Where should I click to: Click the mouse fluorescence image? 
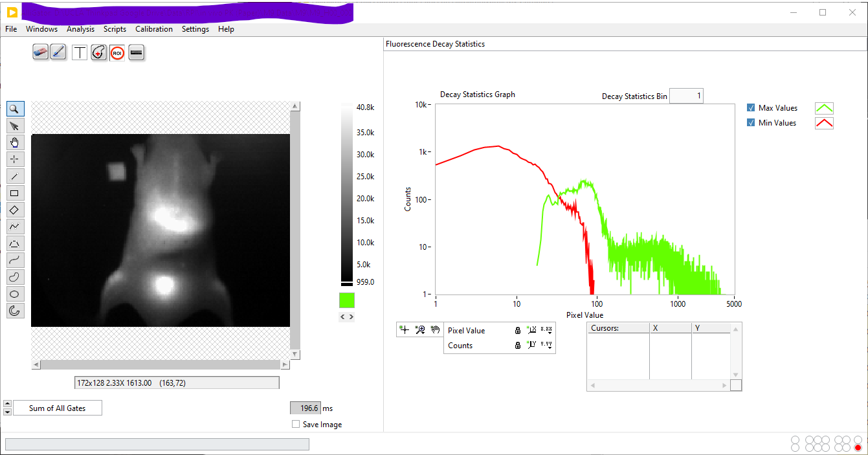(x=161, y=230)
